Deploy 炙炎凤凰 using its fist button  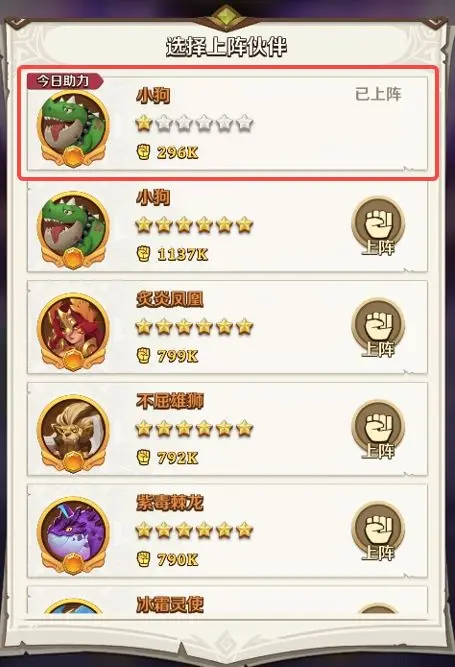[378, 328]
